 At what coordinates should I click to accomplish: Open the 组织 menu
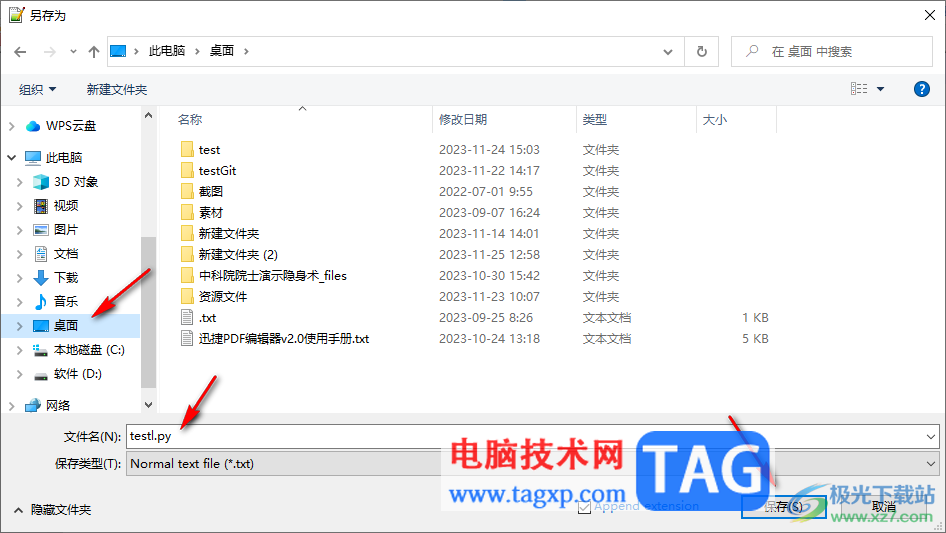tap(37, 90)
